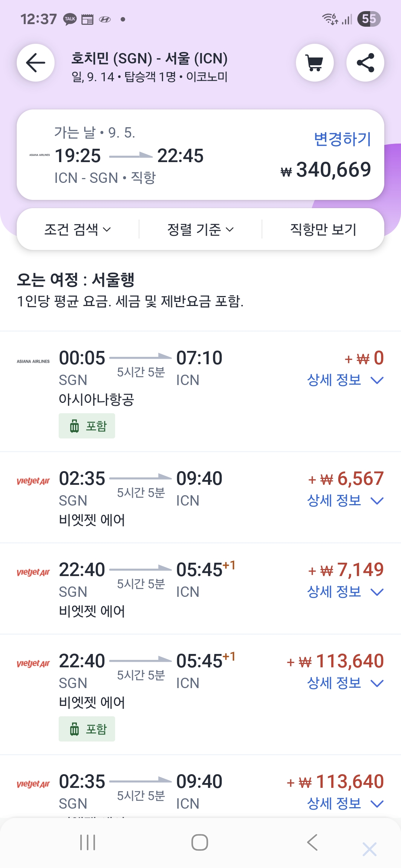Tap the share icon

[365, 63]
